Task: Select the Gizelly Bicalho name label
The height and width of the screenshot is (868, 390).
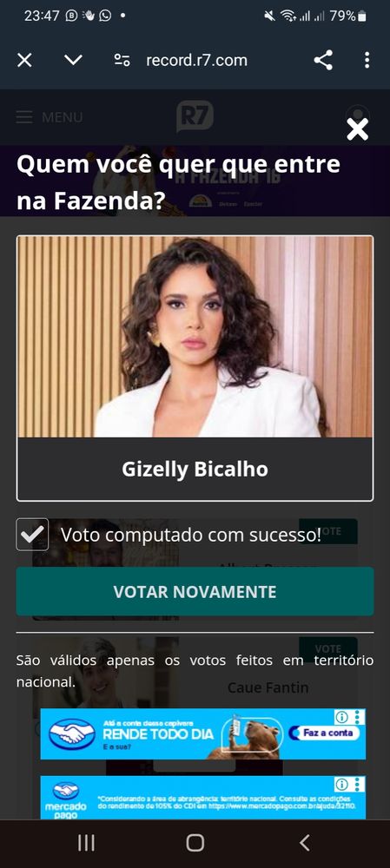Action: (195, 469)
